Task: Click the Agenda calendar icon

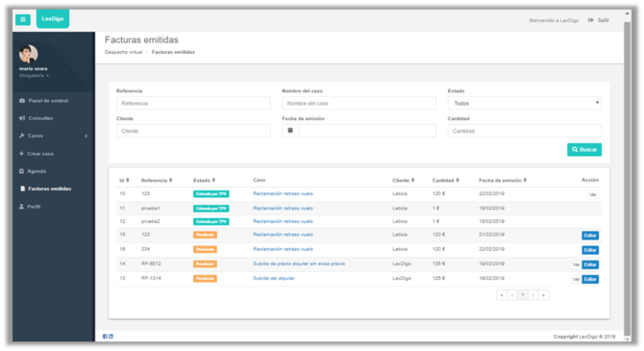Action: 22,171
